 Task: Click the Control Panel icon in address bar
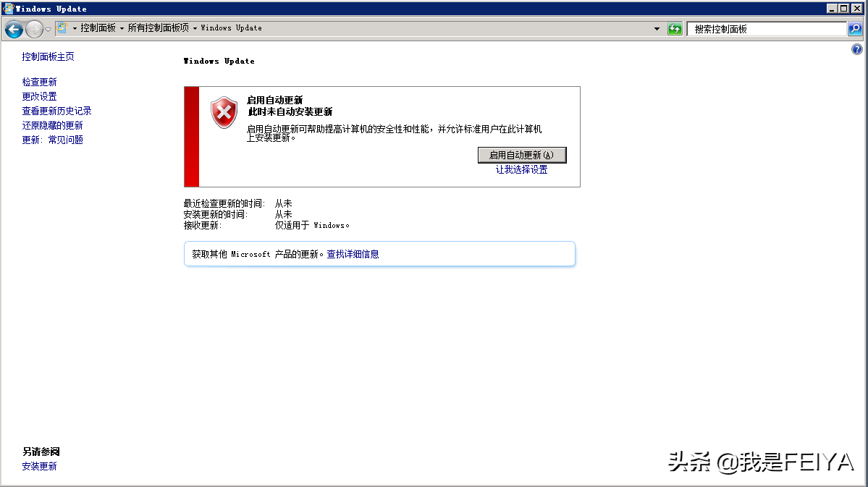(62, 27)
